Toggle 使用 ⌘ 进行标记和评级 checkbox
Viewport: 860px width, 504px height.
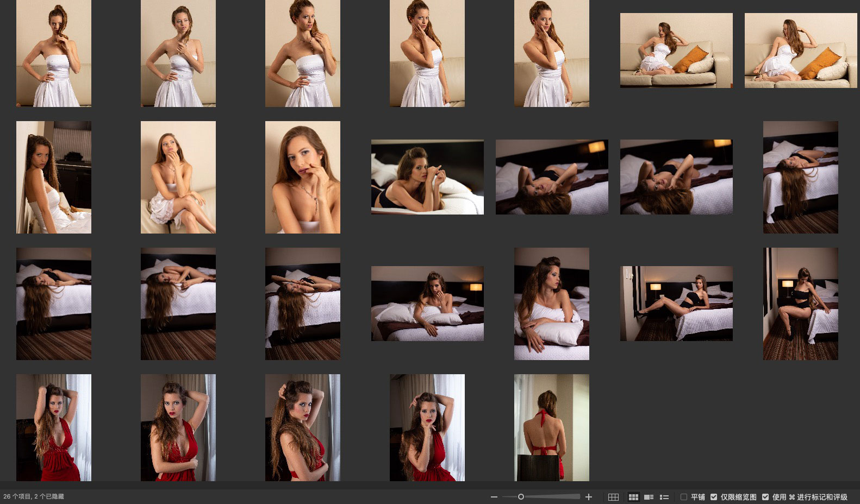point(765,497)
